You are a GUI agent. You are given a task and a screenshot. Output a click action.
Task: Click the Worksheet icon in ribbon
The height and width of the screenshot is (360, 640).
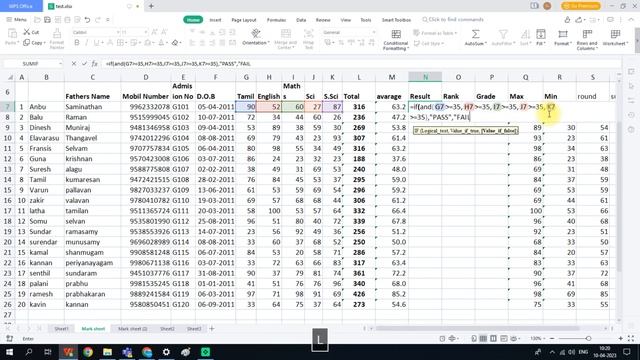point(615,34)
